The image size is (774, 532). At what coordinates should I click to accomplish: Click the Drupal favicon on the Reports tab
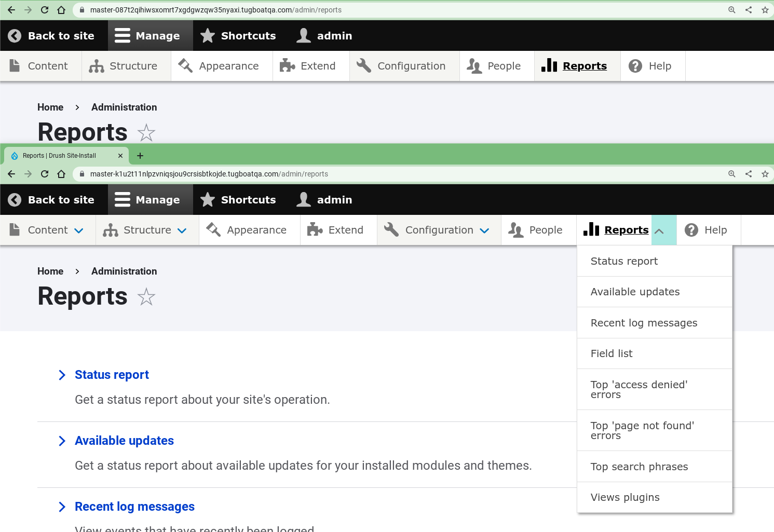[15, 156]
